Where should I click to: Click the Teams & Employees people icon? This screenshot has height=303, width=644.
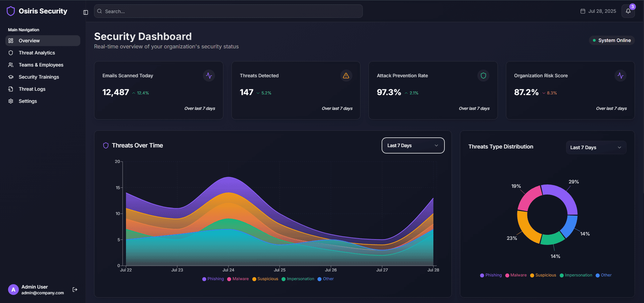[x=11, y=65]
